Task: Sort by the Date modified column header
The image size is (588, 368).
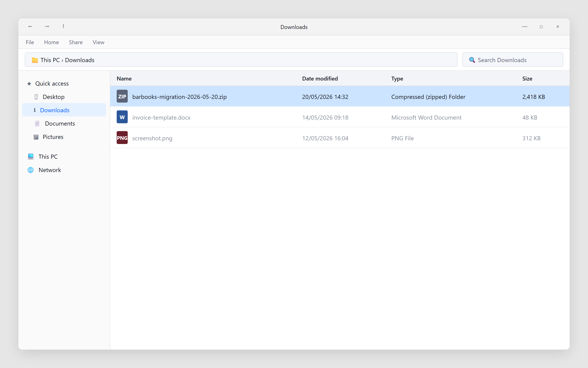Action: (x=320, y=79)
